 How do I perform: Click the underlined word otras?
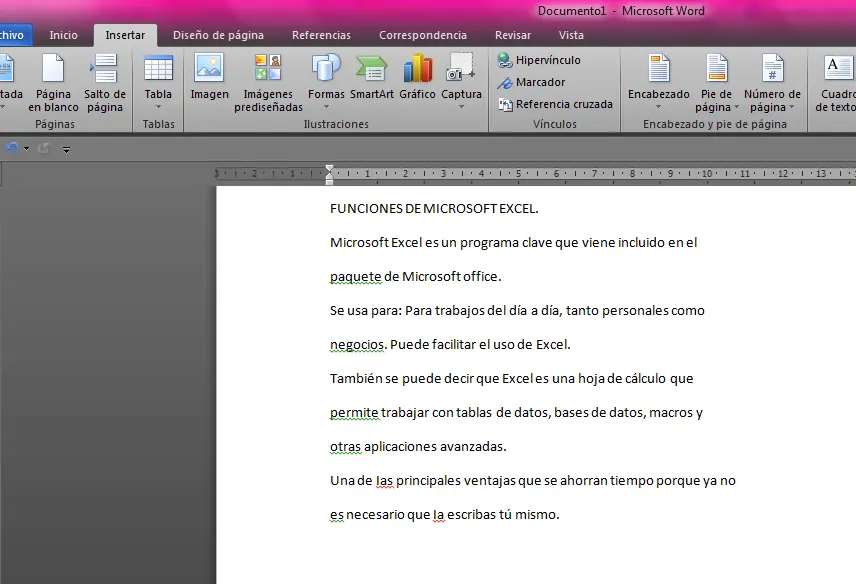tap(345, 446)
